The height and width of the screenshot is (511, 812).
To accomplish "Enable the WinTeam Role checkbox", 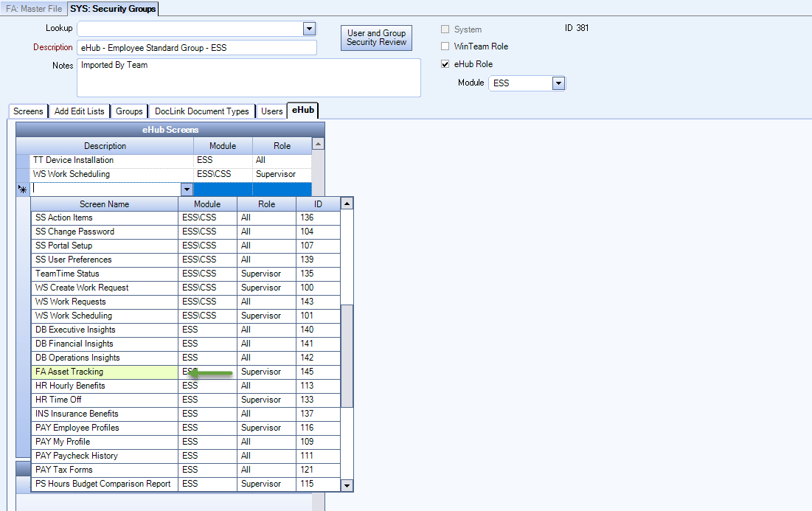I will tap(445, 46).
